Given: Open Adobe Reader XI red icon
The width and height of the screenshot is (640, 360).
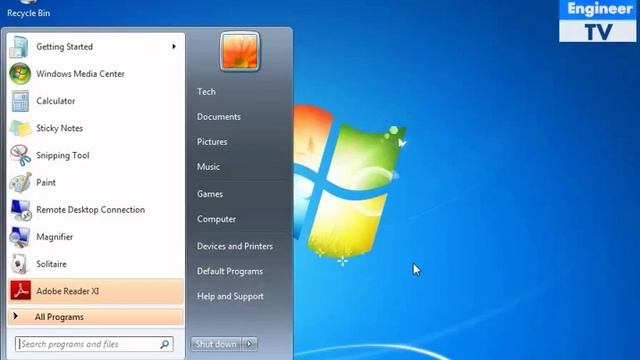Looking at the screenshot, I should click(20, 291).
